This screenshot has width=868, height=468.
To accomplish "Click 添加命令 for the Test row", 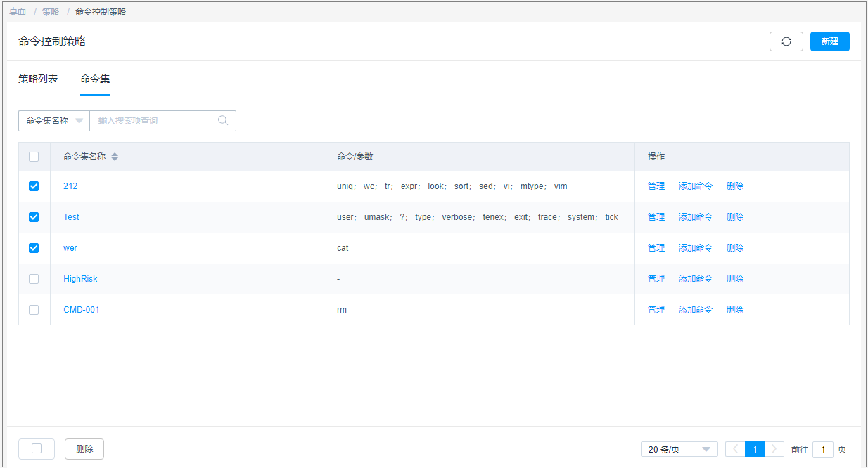I will tap(695, 217).
